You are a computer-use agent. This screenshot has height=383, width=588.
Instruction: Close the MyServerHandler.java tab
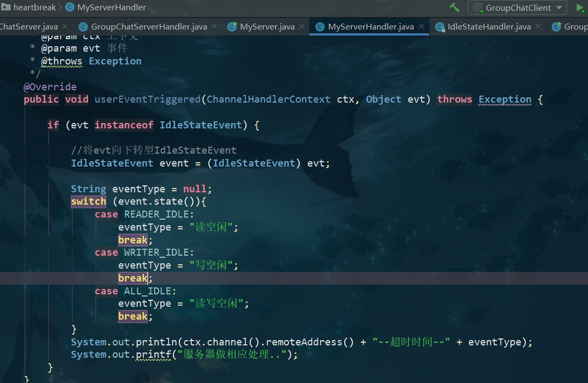pos(422,27)
